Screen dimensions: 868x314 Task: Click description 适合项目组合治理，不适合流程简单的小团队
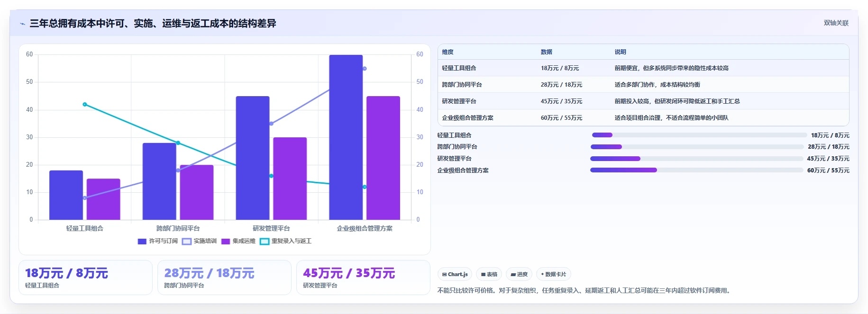tap(671, 118)
